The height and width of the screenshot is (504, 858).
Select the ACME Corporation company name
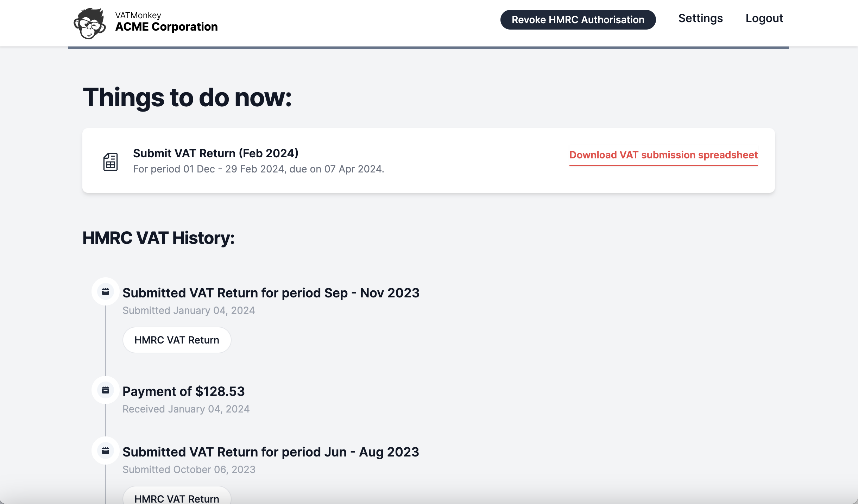(x=166, y=27)
